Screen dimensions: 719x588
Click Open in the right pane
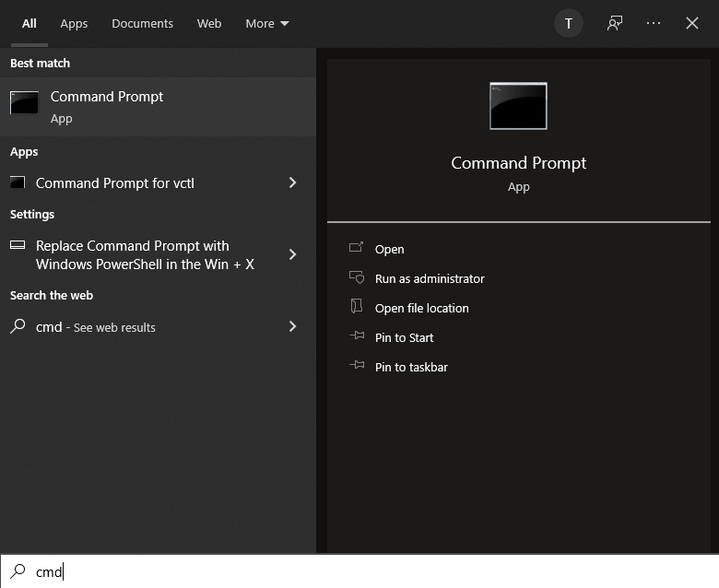pyautogui.click(x=389, y=249)
